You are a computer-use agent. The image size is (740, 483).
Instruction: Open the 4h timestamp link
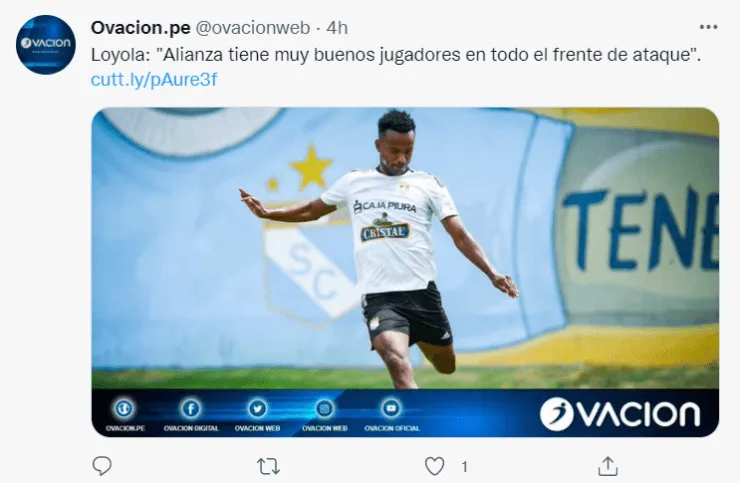pos(337,28)
